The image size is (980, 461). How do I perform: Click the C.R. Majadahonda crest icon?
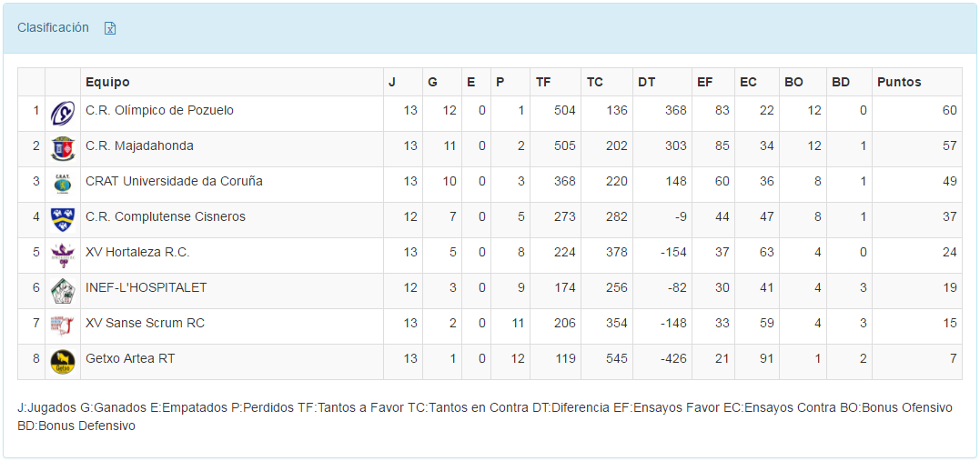[62, 148]
